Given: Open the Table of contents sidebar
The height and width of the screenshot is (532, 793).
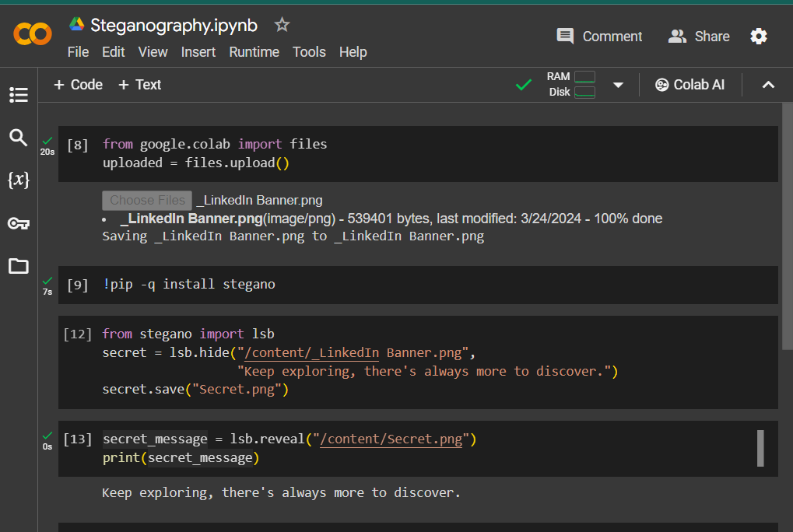Looking at the screenshot, I should click(19, 94).
